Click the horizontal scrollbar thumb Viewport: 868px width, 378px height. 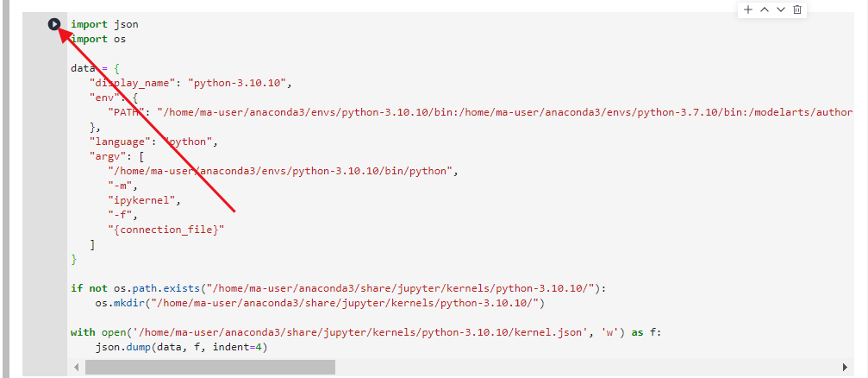click(209, 368)
